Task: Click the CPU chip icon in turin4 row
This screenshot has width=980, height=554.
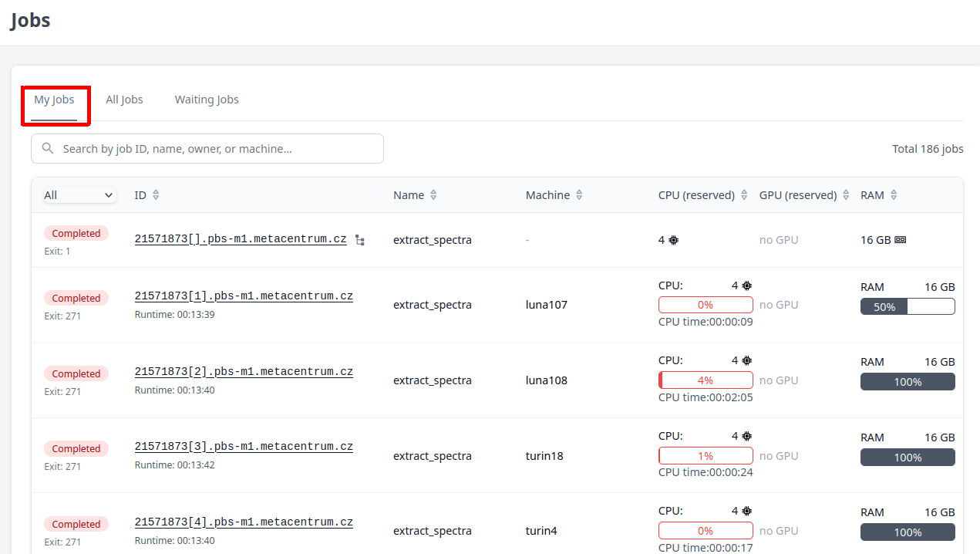Action: [746, 511]
